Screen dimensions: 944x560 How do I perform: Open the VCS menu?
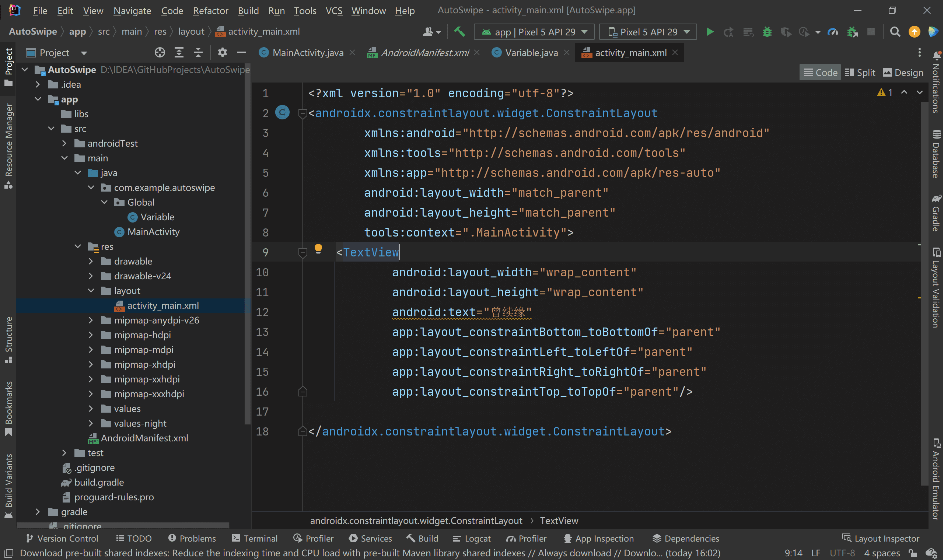tap(334, 11)
